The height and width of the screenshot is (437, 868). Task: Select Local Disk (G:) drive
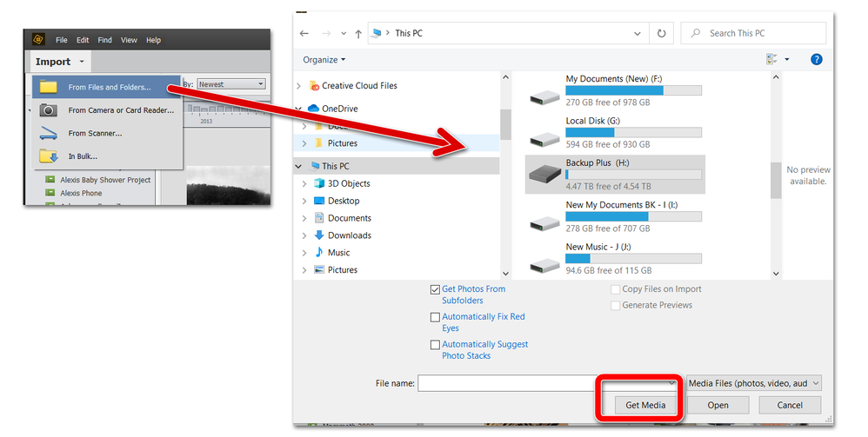click(615, 132)
